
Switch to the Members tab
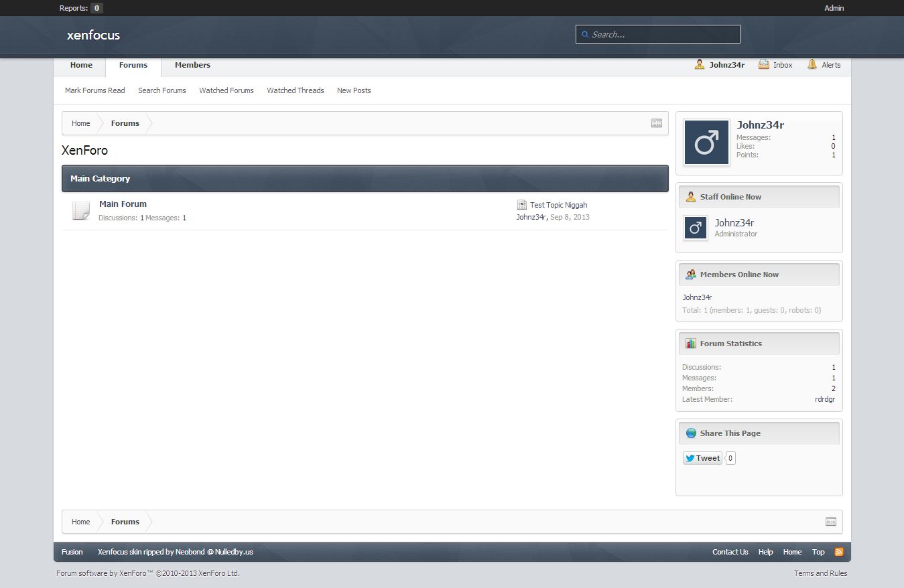[x=192, y=65]
